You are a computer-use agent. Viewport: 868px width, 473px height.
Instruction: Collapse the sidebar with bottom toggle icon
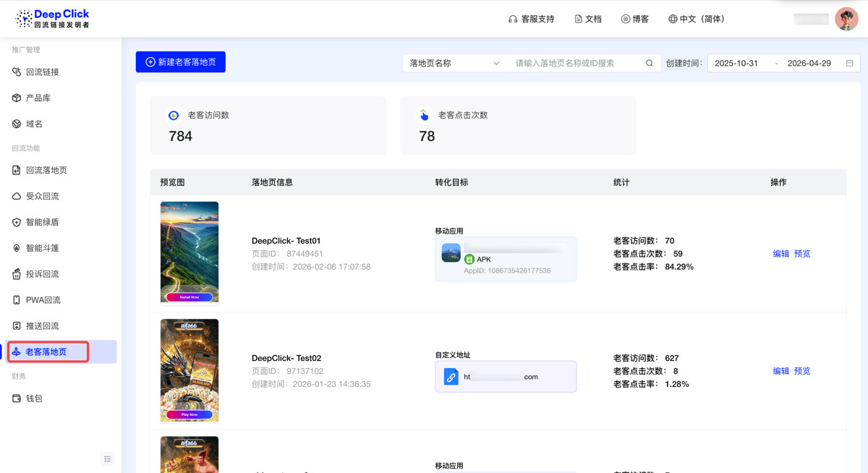[107, 459]
